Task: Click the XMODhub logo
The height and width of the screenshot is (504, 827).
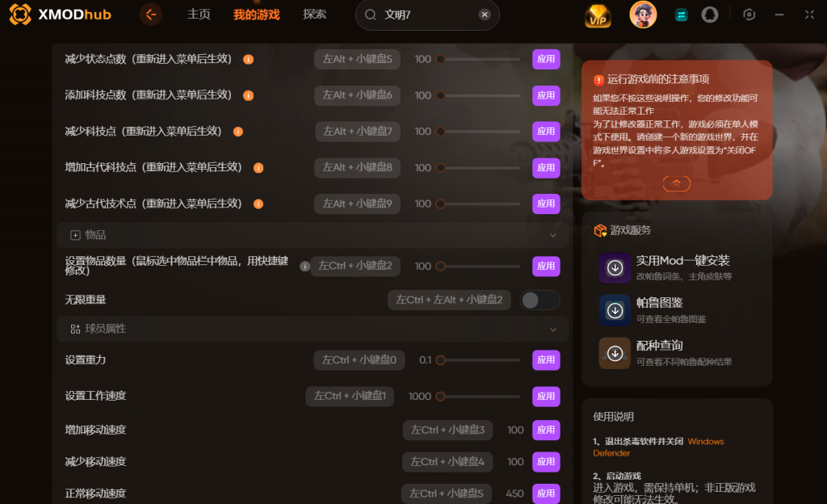Action: 60,15
